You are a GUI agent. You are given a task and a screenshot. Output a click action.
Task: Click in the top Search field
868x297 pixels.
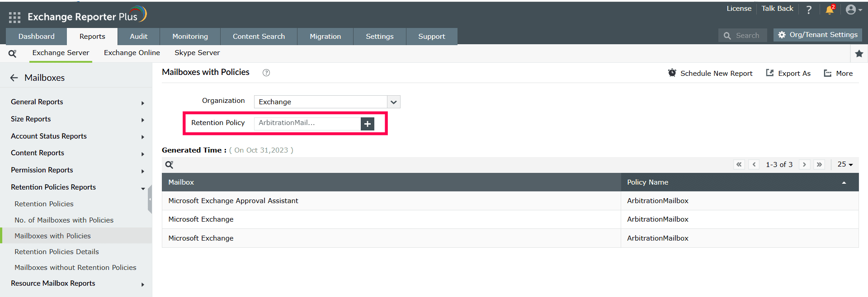click(x=742, y=36)
